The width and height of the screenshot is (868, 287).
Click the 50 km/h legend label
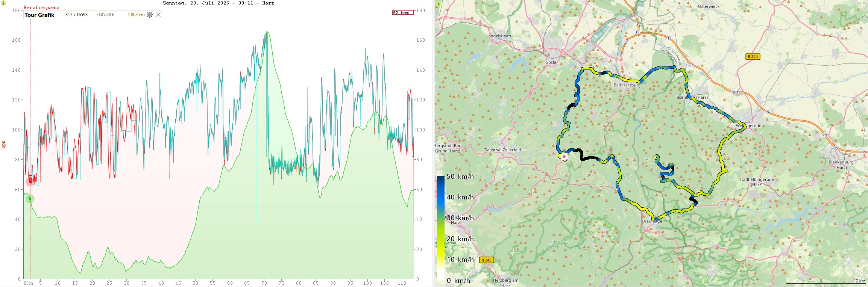(460, 177)
